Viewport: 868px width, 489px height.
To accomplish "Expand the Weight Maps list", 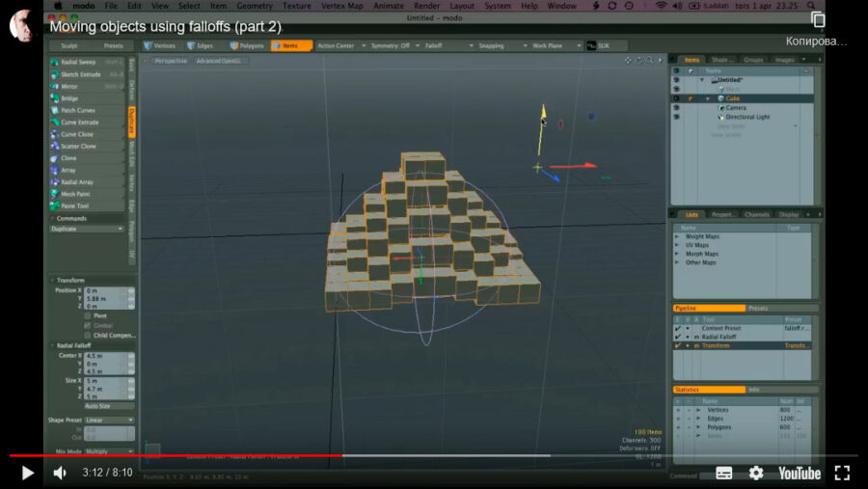I will (x=677, y=236).
